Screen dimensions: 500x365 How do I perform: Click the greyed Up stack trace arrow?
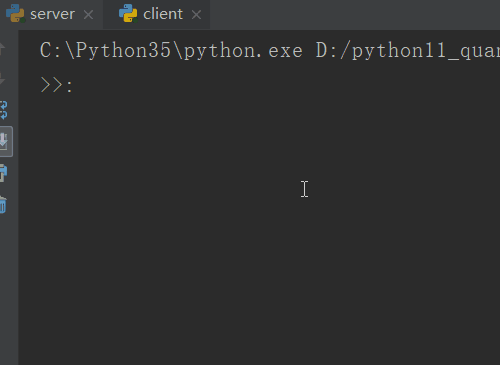coord(2,49)
